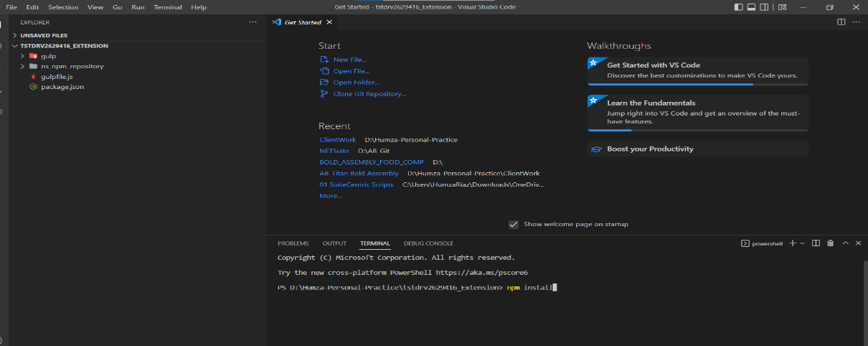Image resolution: width=868 pixels, height=346 pixels.
Task: Switch to the PROBLEMS tab
Action: (293, 243)
